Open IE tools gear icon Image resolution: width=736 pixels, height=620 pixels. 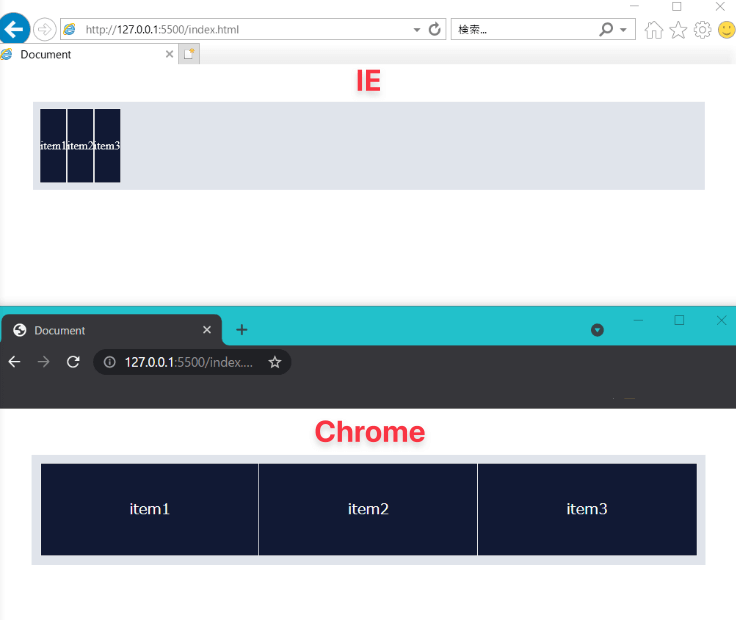pos(702,30)
